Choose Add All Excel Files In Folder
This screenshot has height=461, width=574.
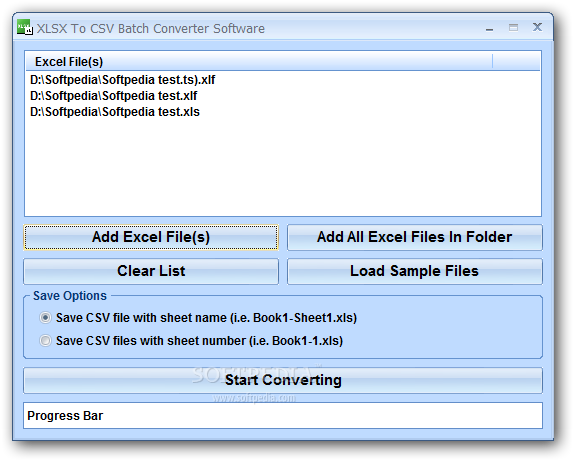point(414,237)
